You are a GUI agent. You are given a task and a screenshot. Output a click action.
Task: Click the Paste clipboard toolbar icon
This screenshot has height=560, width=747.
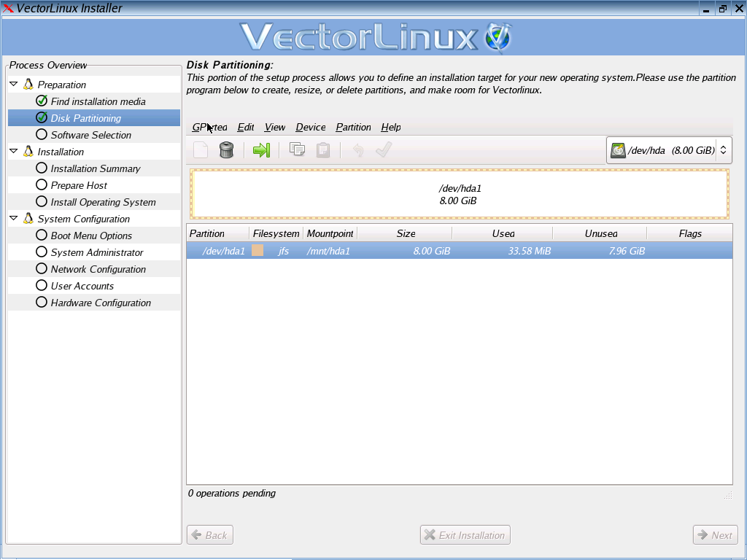[x=323, y=150]
